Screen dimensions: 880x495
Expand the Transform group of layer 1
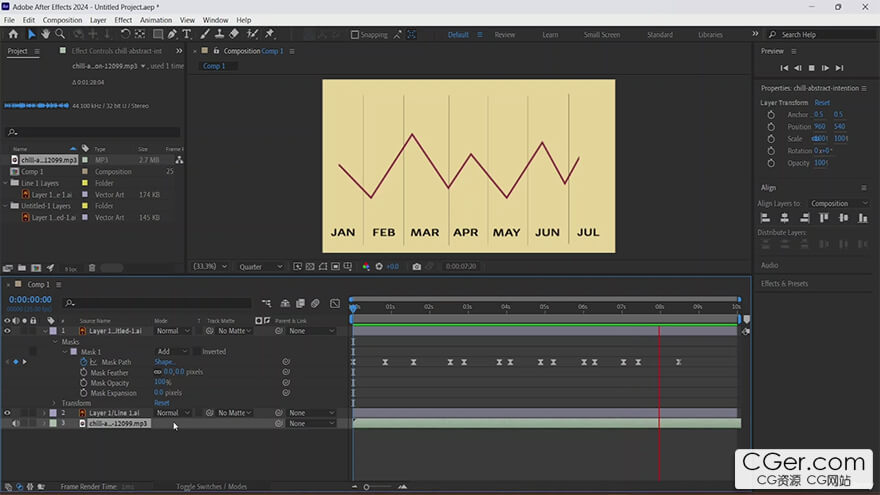54,403
